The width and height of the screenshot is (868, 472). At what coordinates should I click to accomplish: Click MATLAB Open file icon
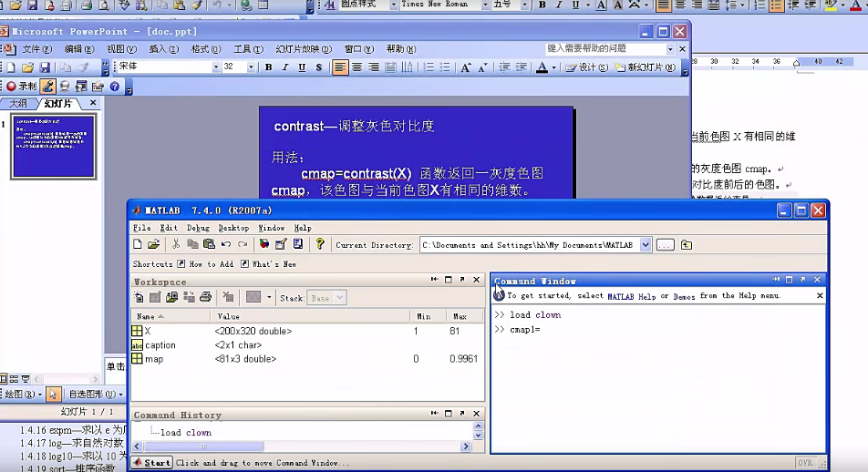point(153,244)
